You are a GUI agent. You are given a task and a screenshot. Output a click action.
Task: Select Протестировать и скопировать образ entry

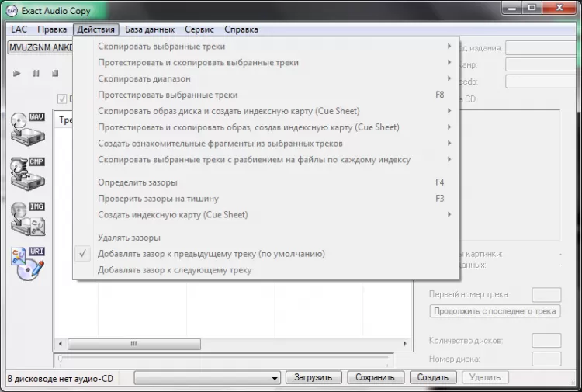pyautogui.click(x=266, y=127)
